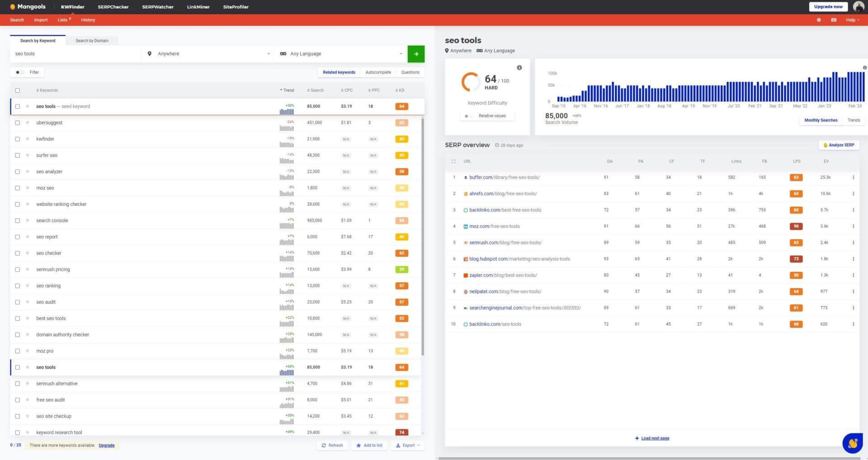
Task: Switch to the Search by Domain tab
Action: tap(92, 41)
